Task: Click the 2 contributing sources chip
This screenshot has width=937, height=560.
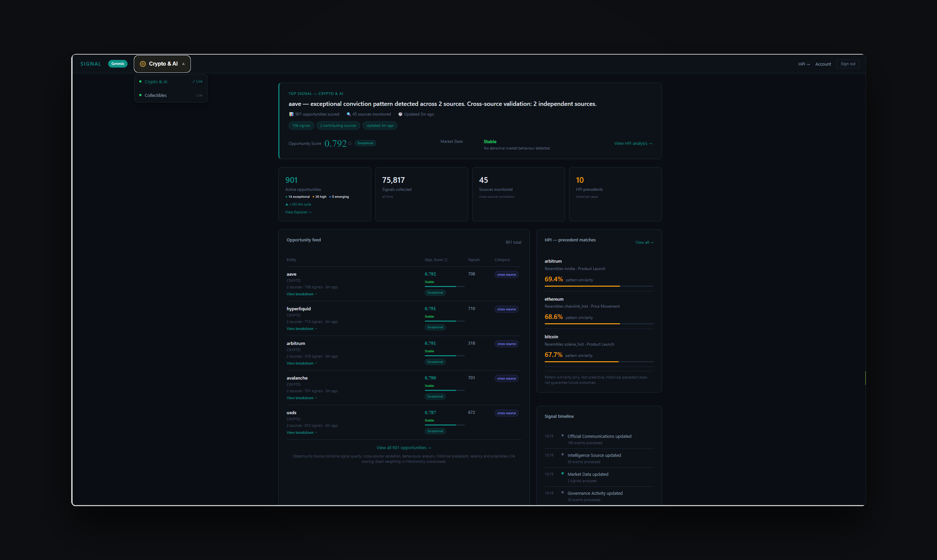Action: (338, 126)
